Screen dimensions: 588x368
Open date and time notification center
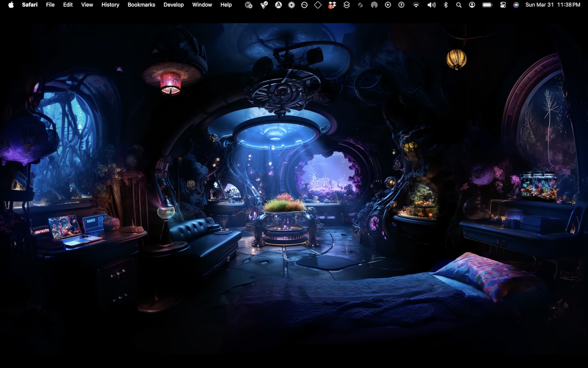pos(553,5)
